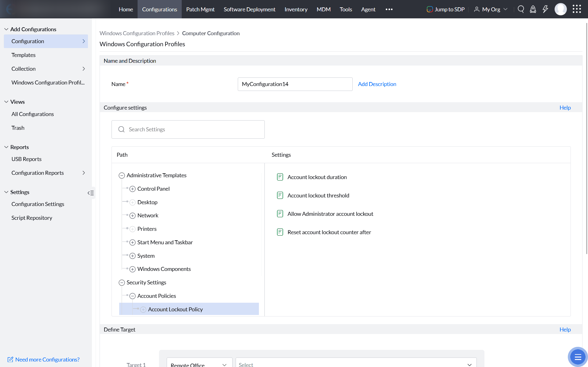Open the user profile avatar

[x=560, y=9]
